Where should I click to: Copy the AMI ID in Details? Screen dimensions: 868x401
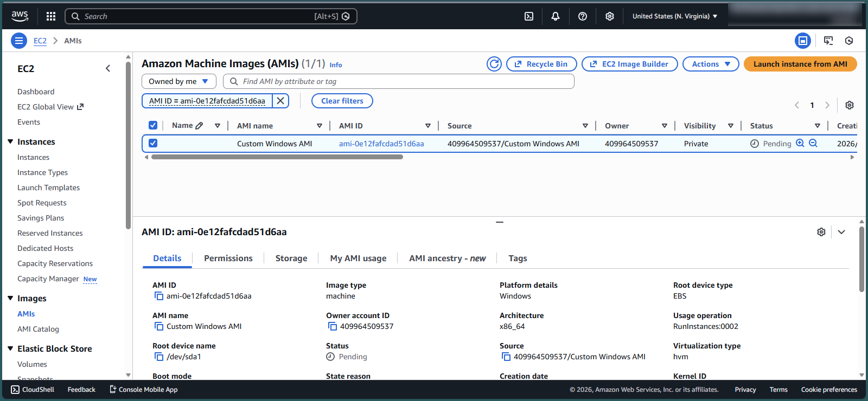[x=159, y=296]
